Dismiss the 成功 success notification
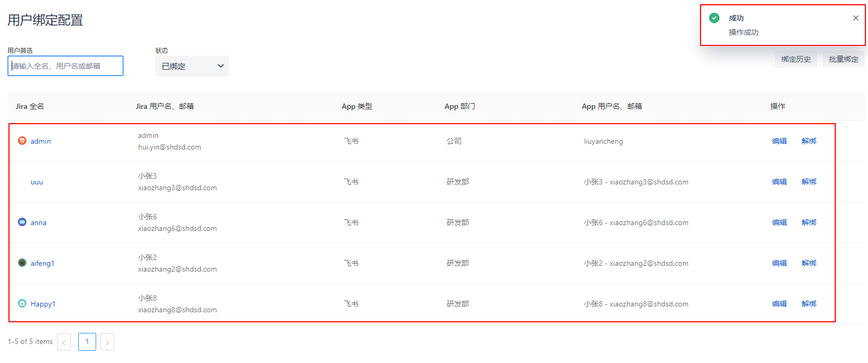The width and height of the screenshot is (868, 363). point(855,18)
